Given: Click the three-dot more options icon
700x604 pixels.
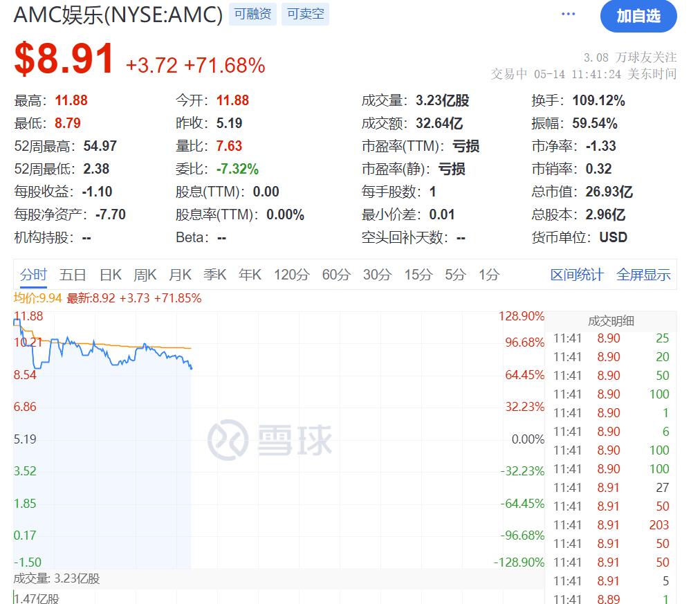Looking at the screenshot, I should pyautogui.click(x=569, y=15).
